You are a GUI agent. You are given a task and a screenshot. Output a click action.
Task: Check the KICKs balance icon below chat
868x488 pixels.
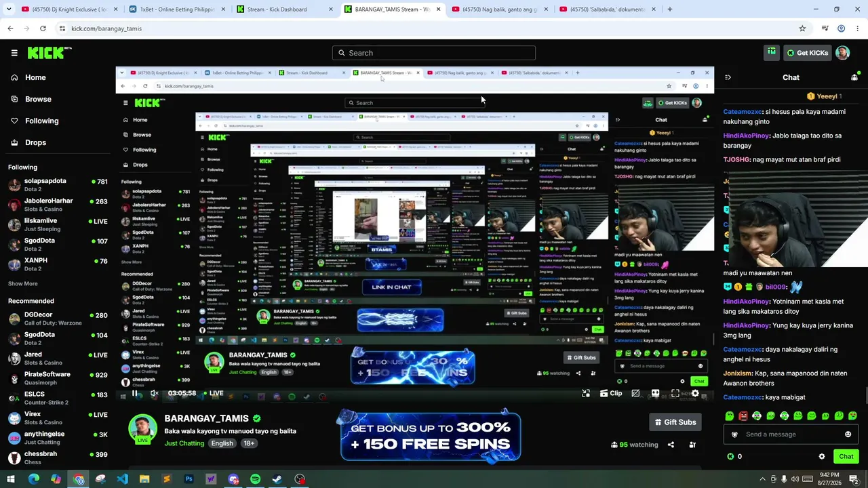pos(730,457)
